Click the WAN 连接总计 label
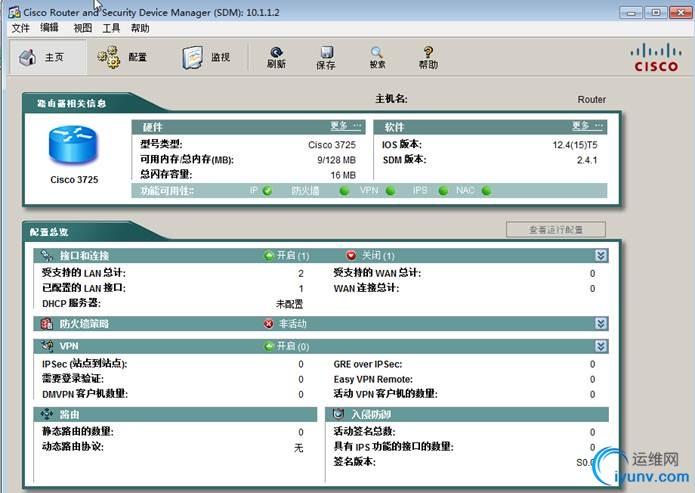The height and width of the screenshot is (493, 695). pyautogui.click(x=366, y=288)
